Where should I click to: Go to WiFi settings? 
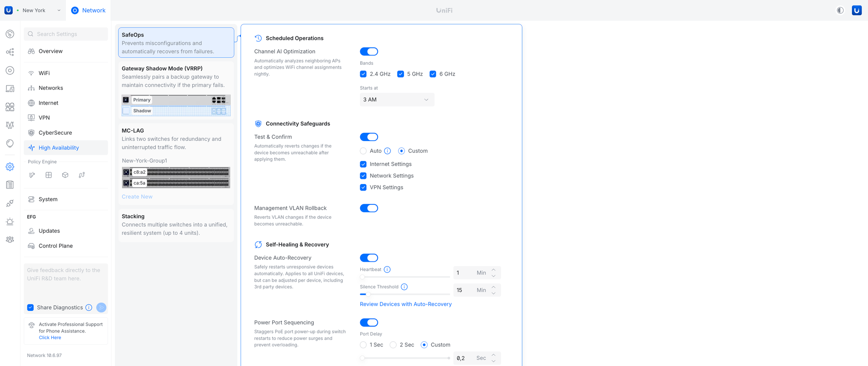pyautogui.click(x=66, y=73)
